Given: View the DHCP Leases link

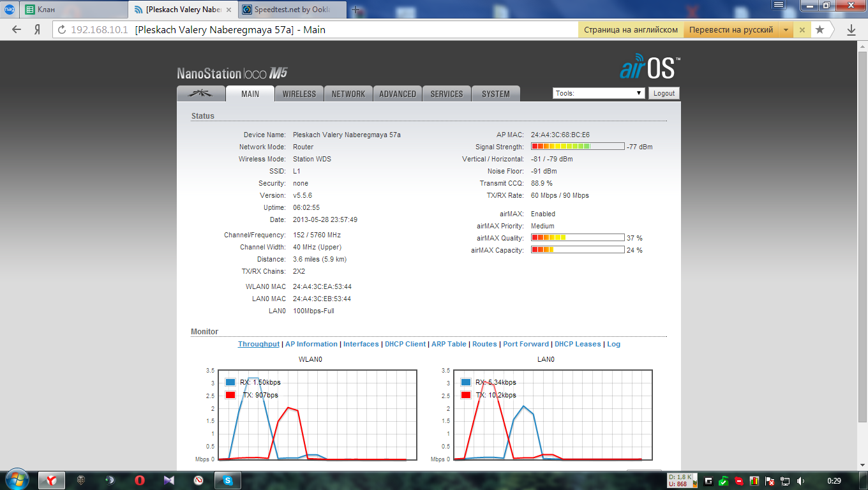Looking at the screenshot, I should point(578,344).
